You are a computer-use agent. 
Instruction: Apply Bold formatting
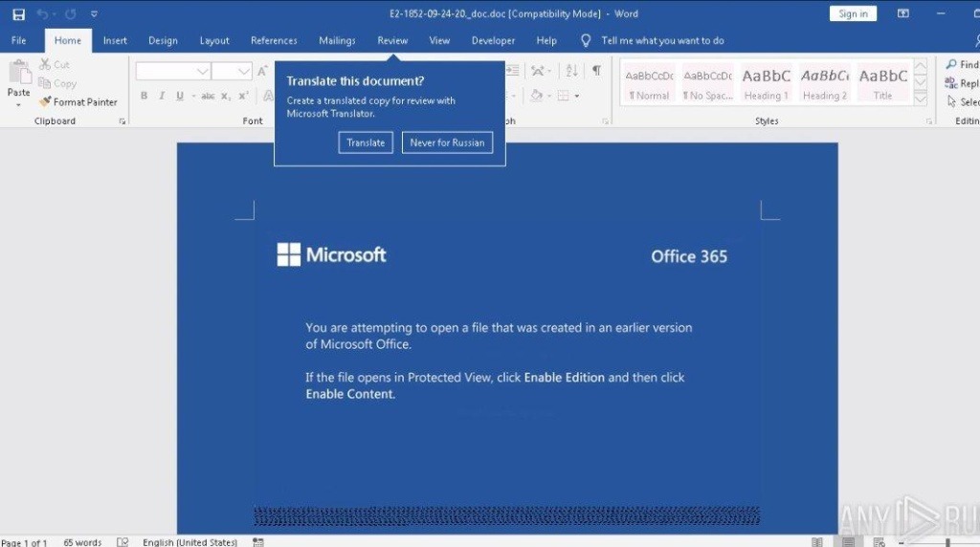(145, 96)
